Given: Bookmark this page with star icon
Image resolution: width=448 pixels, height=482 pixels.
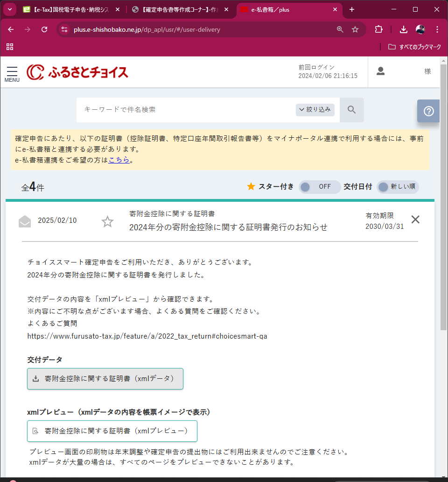Looking at the screenshot, I should coord(355,29).
